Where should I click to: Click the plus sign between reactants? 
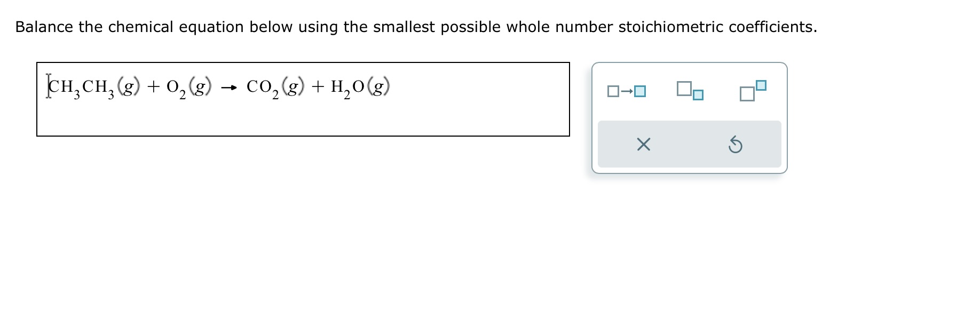154,85
